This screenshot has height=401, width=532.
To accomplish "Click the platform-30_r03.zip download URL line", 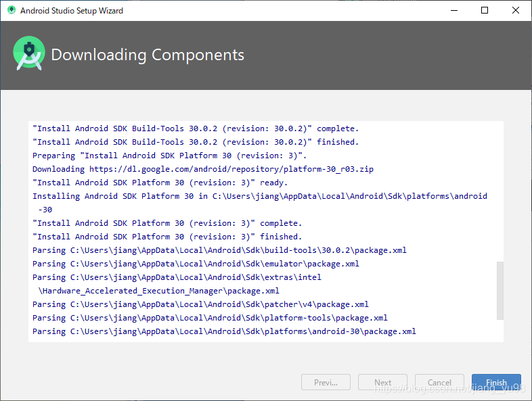I will pyautogui.click(x=203, y=169).
